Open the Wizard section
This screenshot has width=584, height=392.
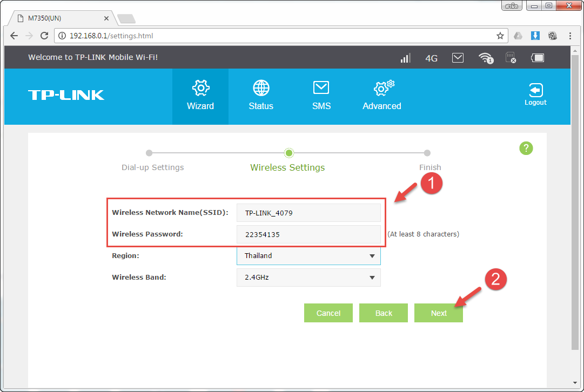click(200, 96)
